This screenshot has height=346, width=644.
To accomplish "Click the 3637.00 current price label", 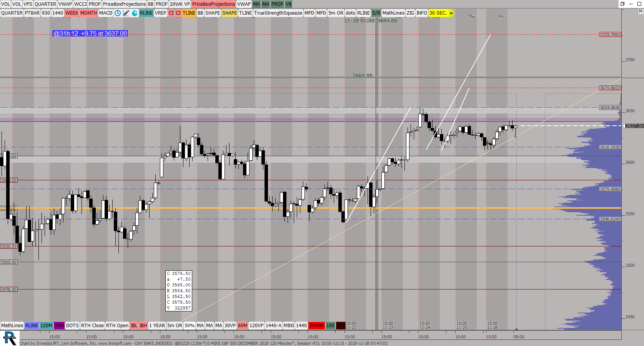I will (634, 126).
